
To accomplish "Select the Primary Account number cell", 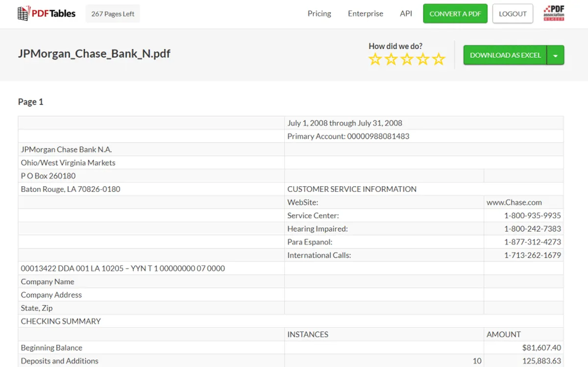I will pos(424,136).
